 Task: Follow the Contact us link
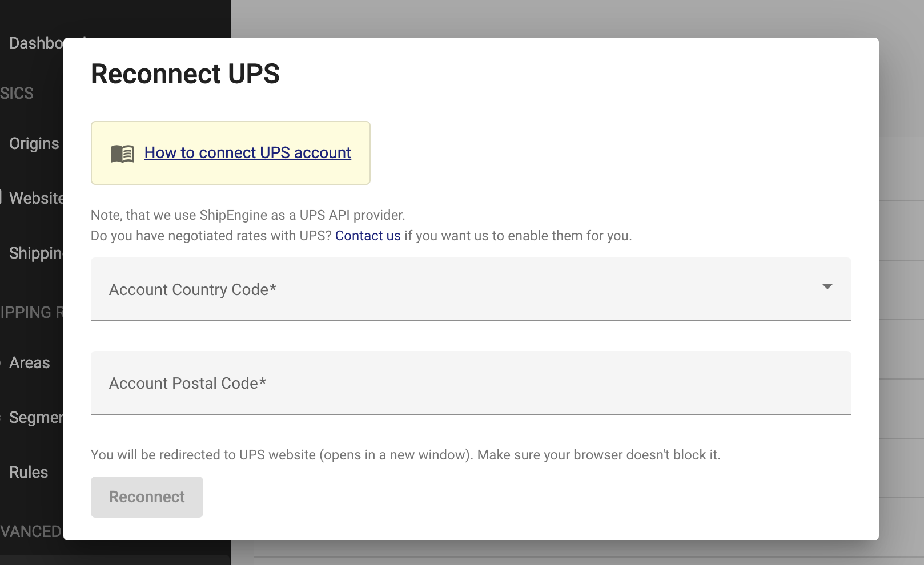pos(368,236)
